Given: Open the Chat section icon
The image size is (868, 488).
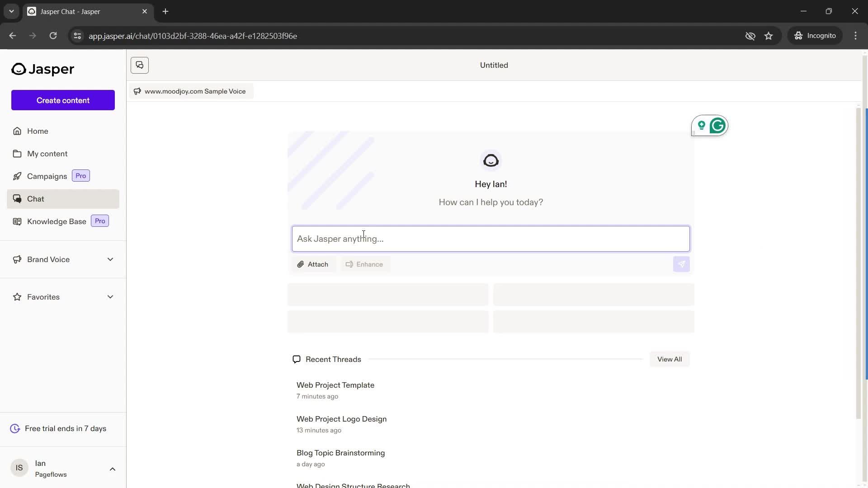Looking at the screenshot, I should (x=16, y=198).
